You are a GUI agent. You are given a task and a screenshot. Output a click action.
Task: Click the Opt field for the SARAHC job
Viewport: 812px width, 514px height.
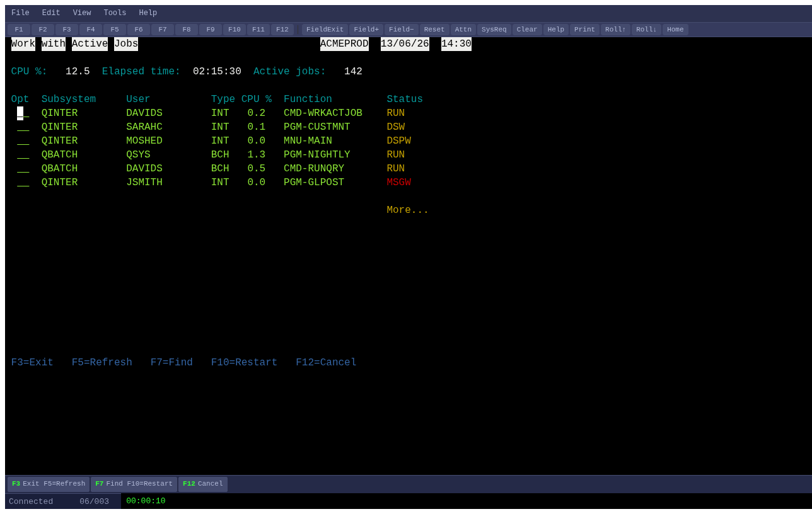pos(23,127)
